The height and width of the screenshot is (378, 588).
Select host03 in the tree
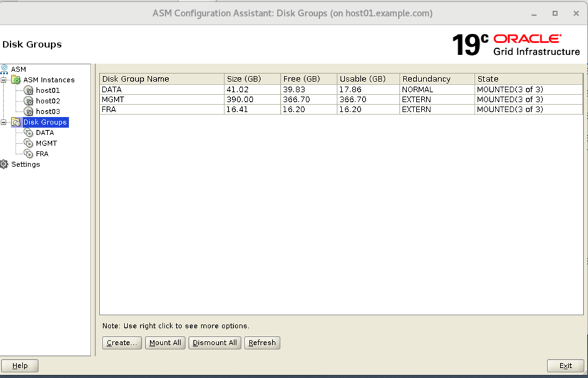(48, 111)
